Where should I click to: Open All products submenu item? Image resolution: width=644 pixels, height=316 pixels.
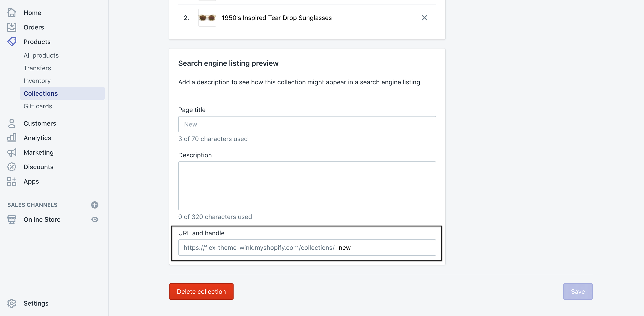click(41, 55)
